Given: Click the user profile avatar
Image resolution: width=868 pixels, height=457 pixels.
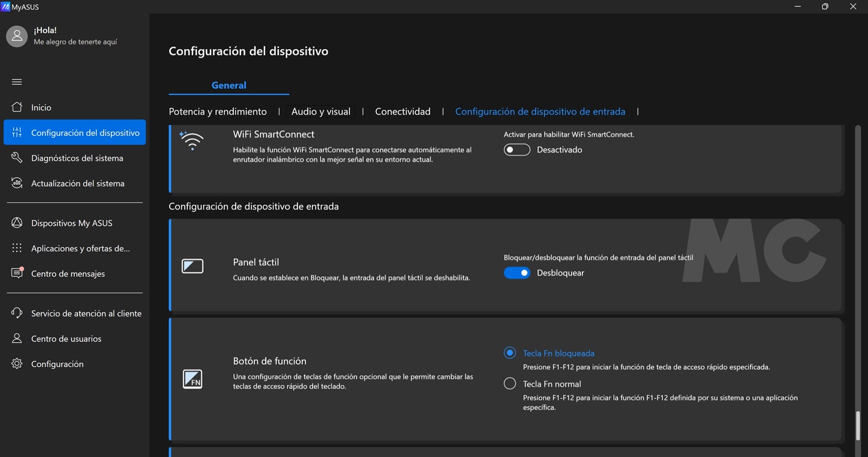Looking at the screenshot, I should (17, 36).
